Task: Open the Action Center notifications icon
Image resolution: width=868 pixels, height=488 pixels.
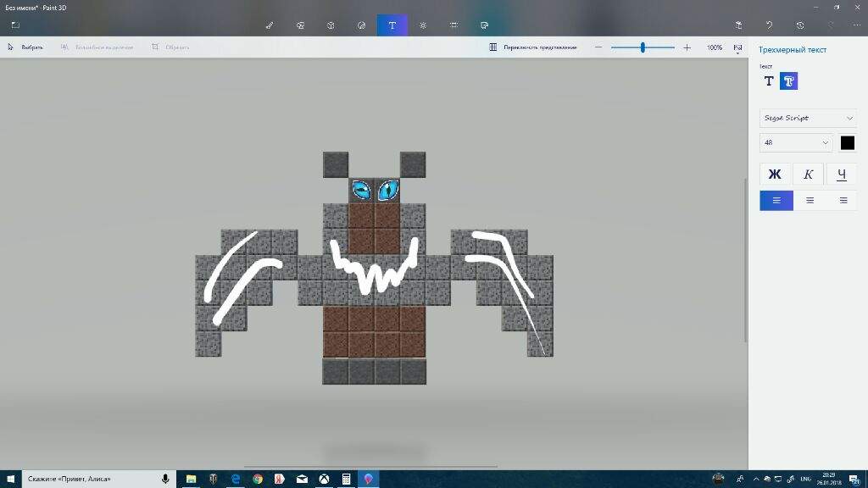Action: (855, 480)
